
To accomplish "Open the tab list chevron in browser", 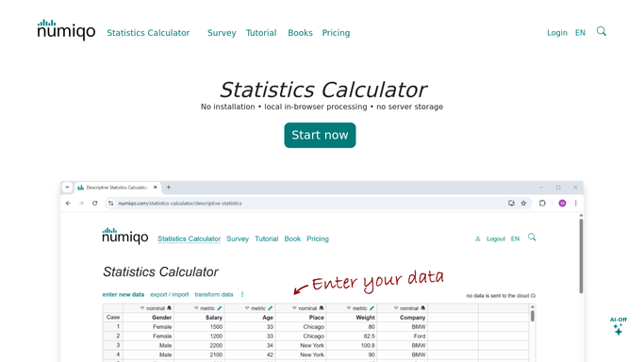I will [67, 188].
